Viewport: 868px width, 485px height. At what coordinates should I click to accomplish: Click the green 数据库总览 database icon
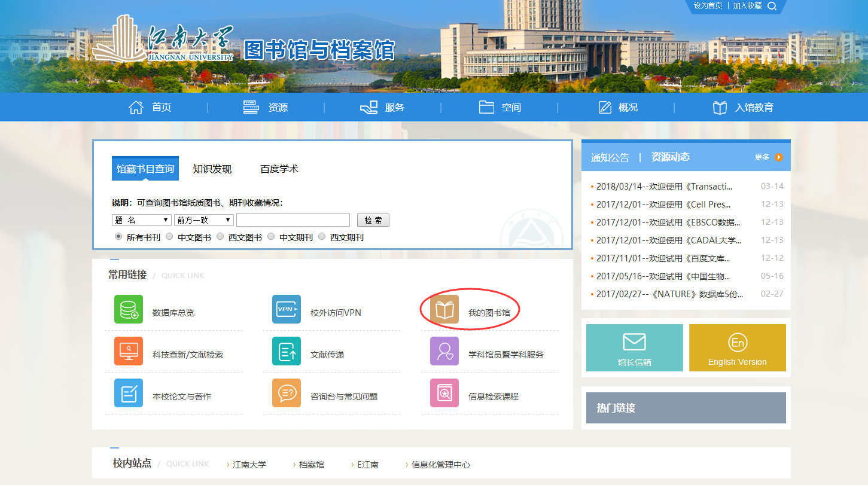(129, 309)
